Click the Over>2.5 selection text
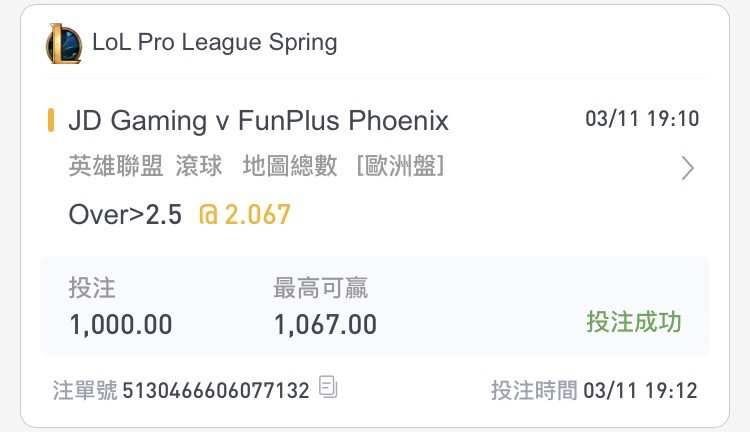This screenshot has width=750, height=432. 125,214
